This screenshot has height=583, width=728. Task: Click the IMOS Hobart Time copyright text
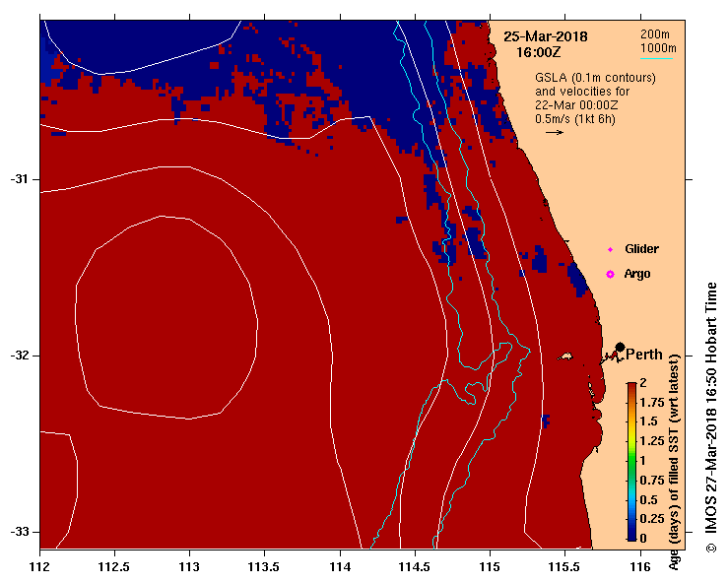(x=711, y=418)
